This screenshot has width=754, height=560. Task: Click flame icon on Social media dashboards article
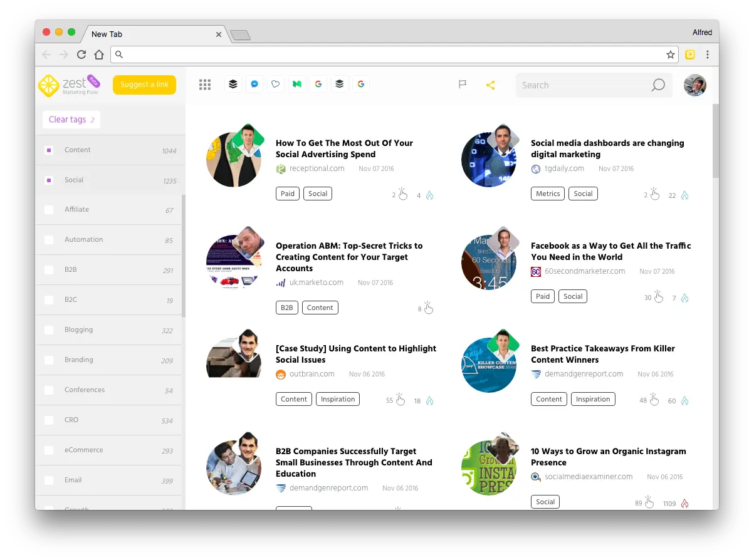click(684, 195)
